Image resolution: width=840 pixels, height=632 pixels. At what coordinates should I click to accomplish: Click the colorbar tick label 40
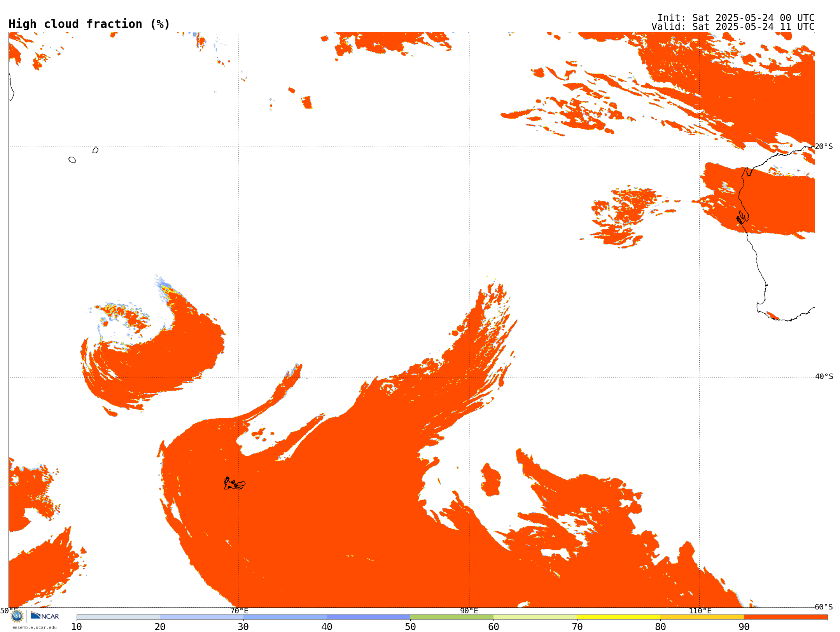coord(327,627)
